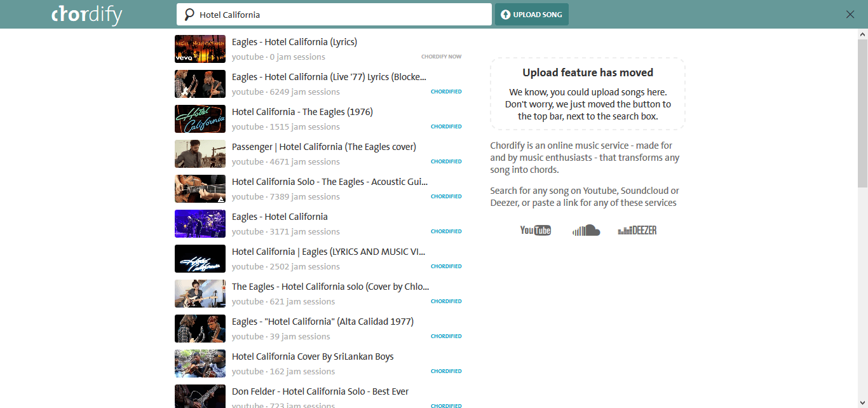
Task: Click Chordified badge on The Eagles (1976) row
Action: point(446,126)
